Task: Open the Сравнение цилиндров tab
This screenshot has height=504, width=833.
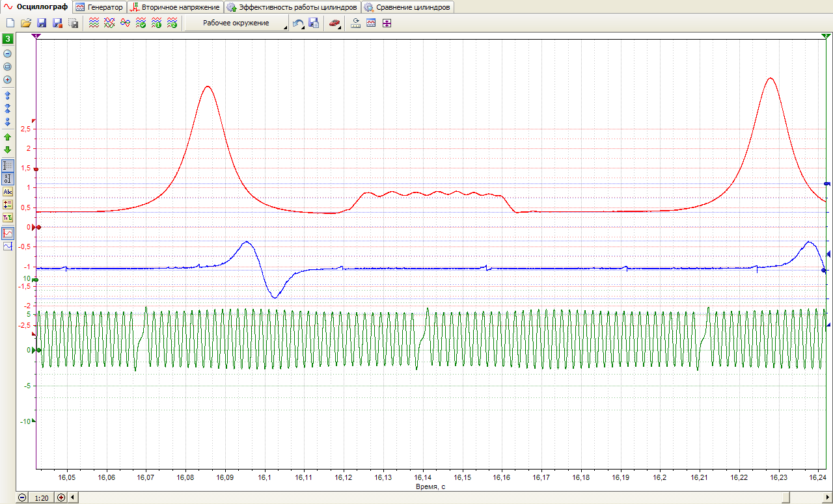Action: (x=408, y=7)
